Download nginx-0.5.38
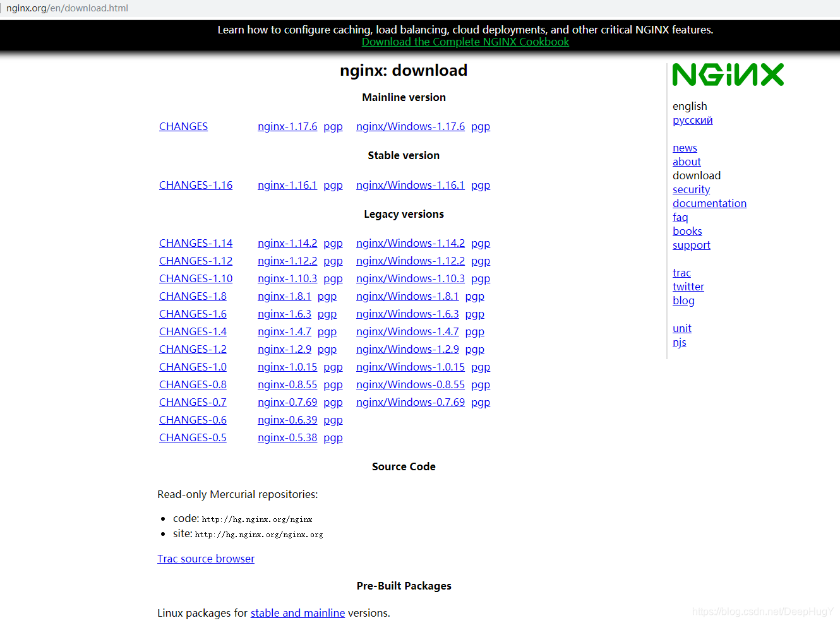 click(287, 437)
